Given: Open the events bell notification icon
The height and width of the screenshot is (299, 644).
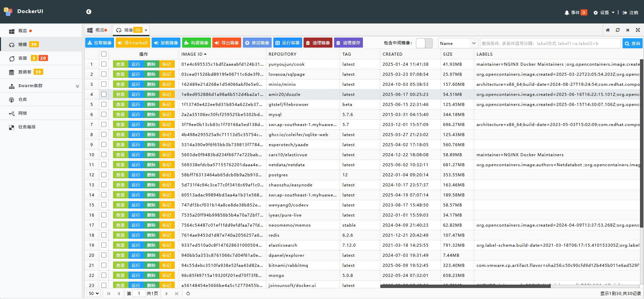Looking at the screenshot, I should [x=567, y=13].
